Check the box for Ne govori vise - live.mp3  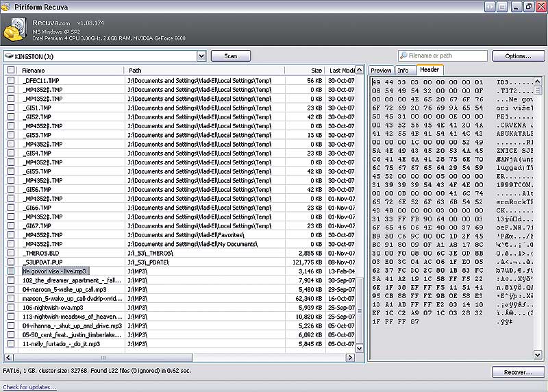click(11, 271)
